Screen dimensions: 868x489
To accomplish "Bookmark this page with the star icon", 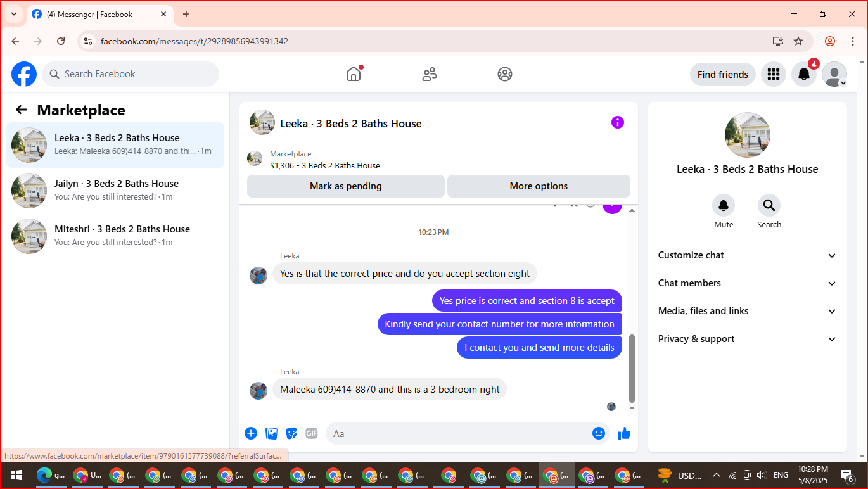I will click(798, 41).
